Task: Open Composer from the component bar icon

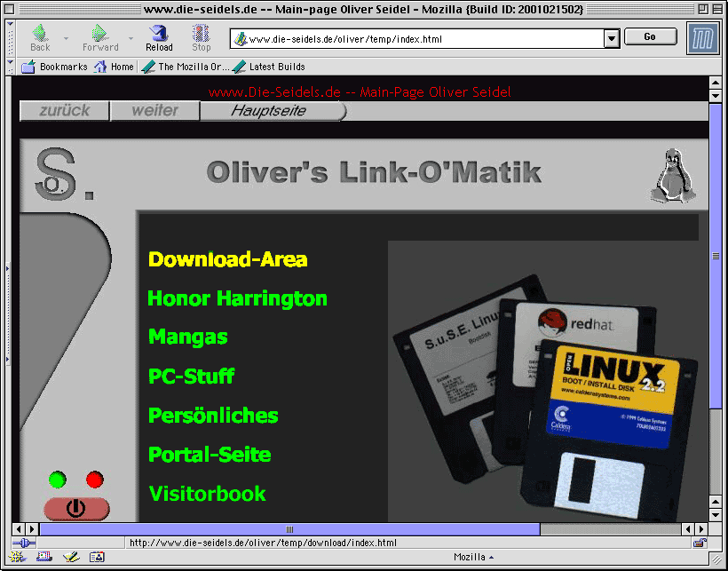Action: pyautogui.click(x=71, y=557)
